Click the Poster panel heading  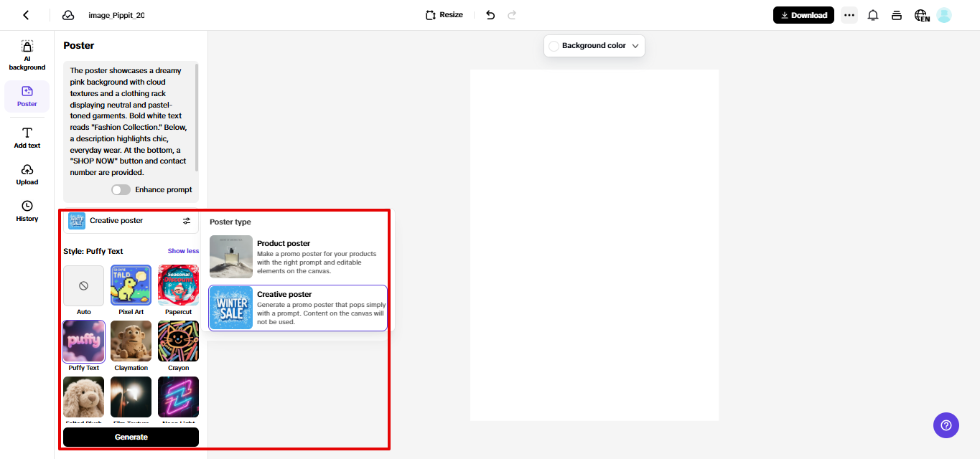point(79,45)
